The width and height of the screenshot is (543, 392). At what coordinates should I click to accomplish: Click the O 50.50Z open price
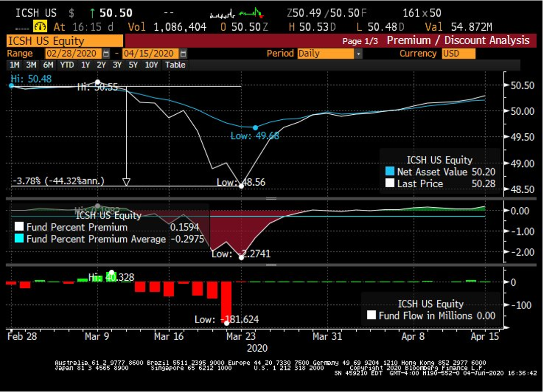[244, 27]
